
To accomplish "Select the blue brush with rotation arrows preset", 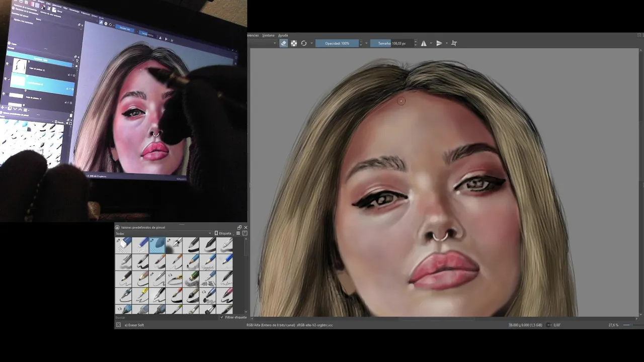I will (x=123, y=309).
